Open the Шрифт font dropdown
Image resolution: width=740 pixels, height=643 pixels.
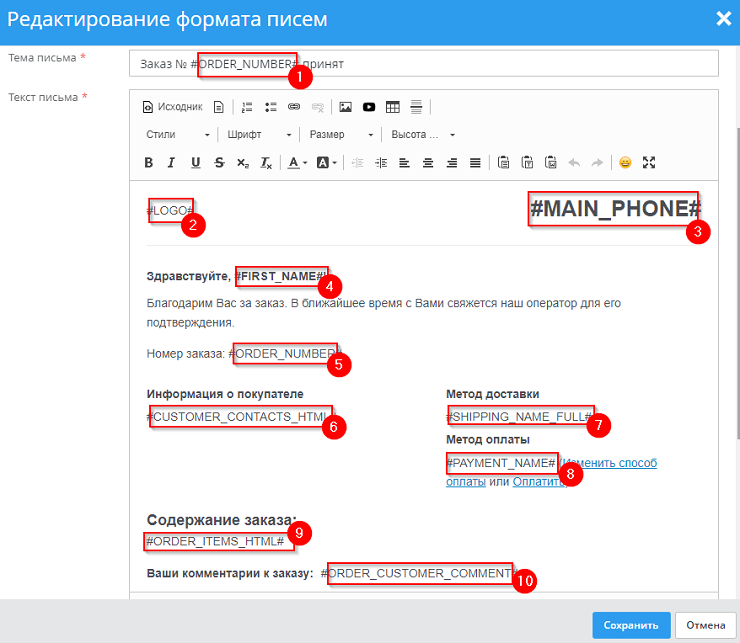pos(259,134)
